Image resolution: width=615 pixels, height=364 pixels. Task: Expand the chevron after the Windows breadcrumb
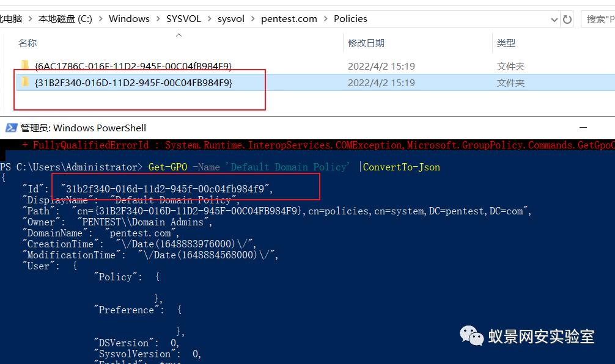click(158, 19)
